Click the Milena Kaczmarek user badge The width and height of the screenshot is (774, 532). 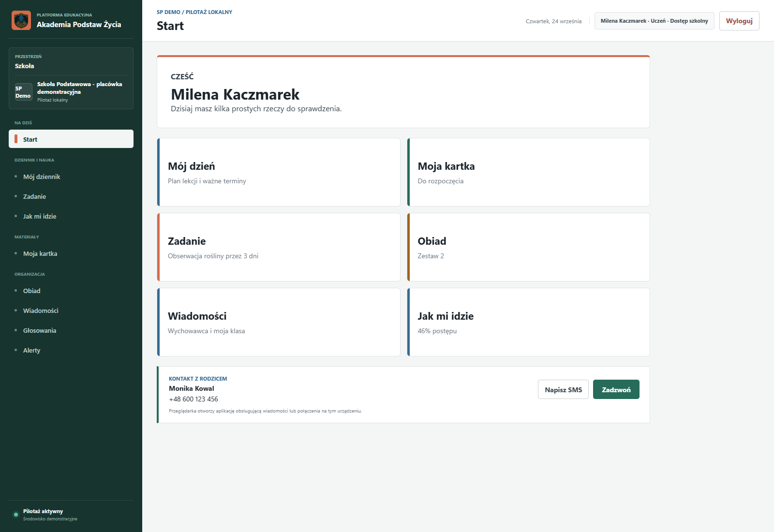point(654,21)
